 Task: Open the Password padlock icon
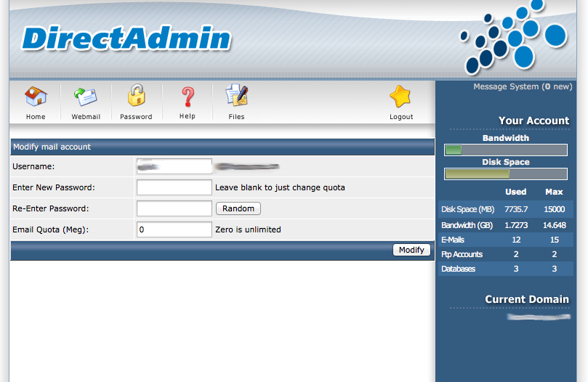pyautogui.click(x=136, y=95)
